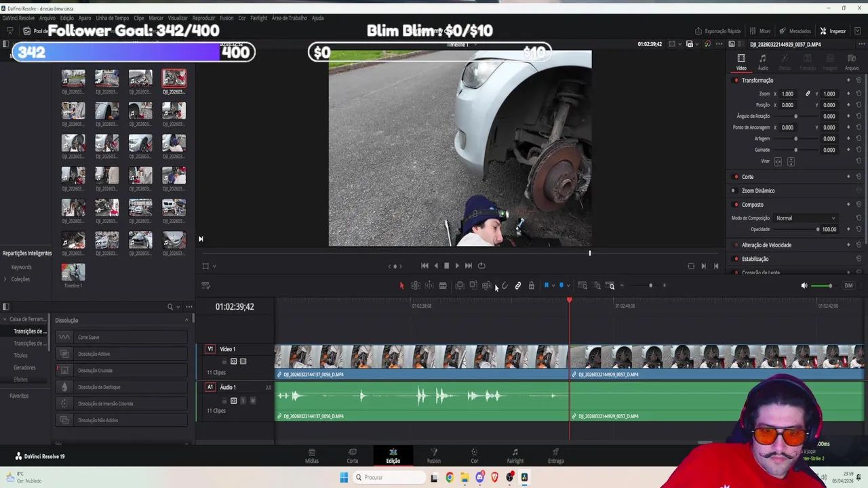Select the Blade Edit Mode tool
Screen dimensions: 868x488
click(443, 285)
